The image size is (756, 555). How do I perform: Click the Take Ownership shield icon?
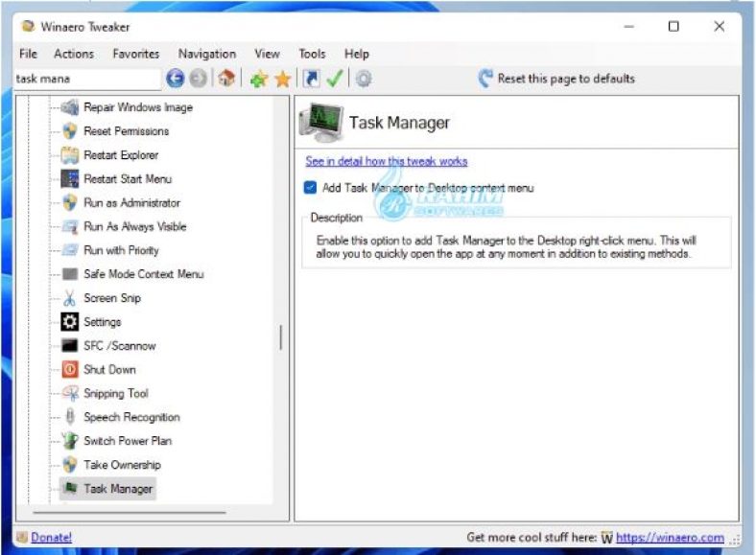pyautogui.click(x=70, y=465)
